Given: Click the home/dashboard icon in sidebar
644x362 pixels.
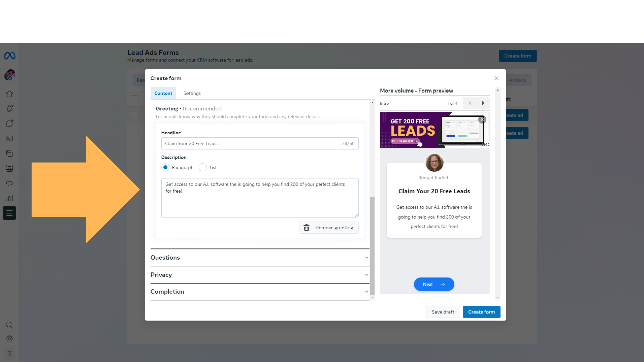Looking at the screenshot, I should pos(9,94).
